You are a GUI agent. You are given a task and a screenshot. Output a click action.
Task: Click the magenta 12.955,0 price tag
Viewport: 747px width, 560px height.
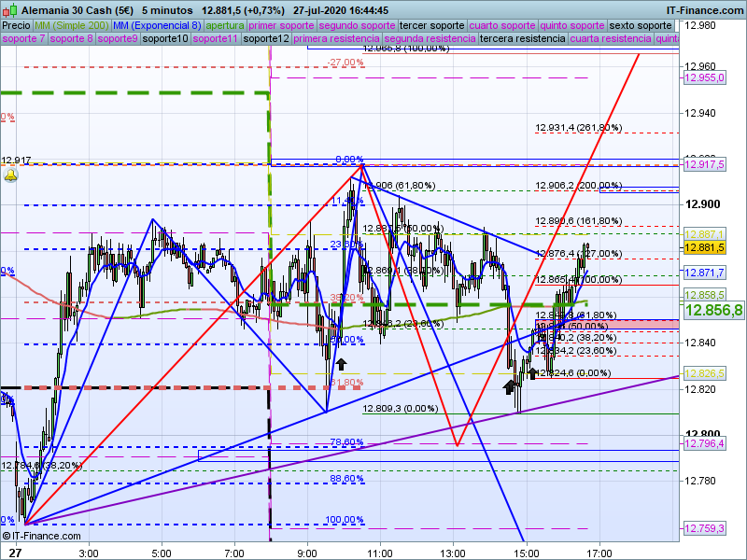(705, 77)
